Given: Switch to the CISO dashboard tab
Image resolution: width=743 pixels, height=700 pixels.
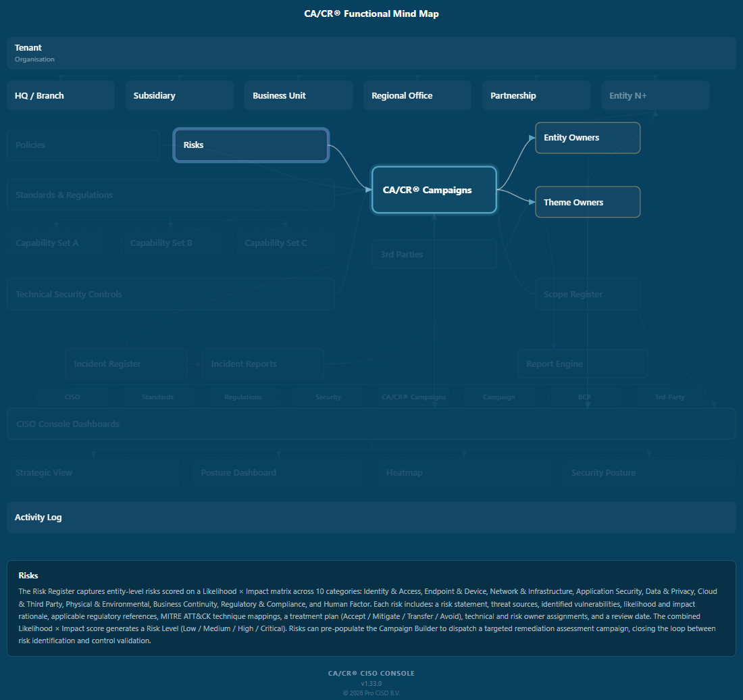Looking at the screenshot, I should coord(72,397).
